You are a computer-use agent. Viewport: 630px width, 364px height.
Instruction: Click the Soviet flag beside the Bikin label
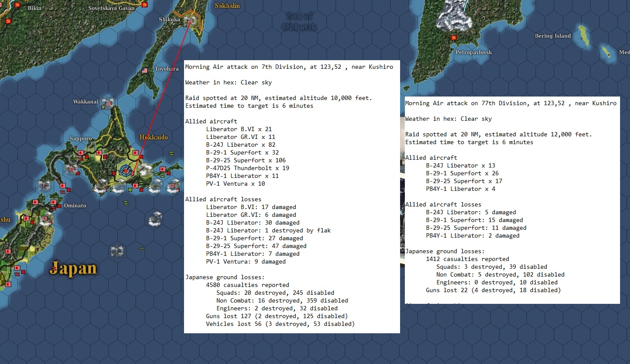[x=17, y=5]
